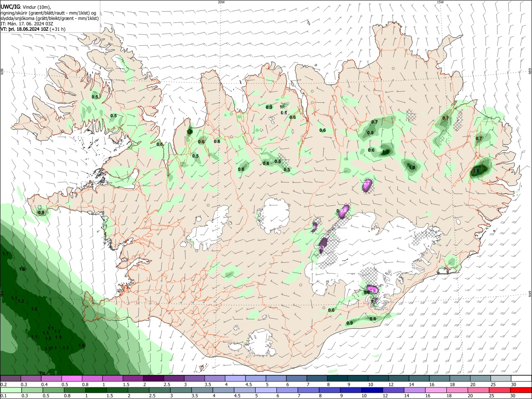Click upper legend swatch between 0.8 and 1

pyautogui.click(x=92, y=378)
